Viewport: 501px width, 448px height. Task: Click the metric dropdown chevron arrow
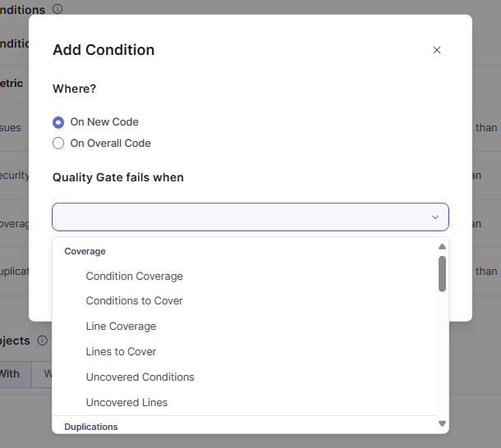click(435, 217)
